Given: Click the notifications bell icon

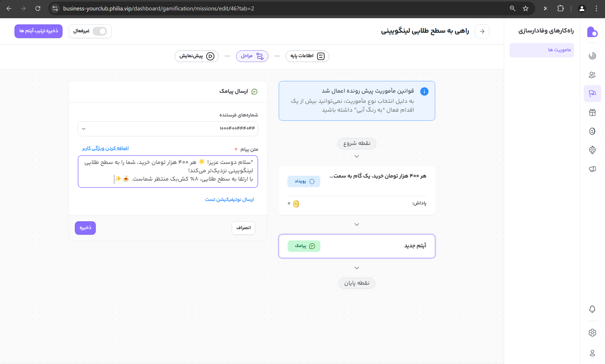Looking at the screenshot, I should coord(592,309).
